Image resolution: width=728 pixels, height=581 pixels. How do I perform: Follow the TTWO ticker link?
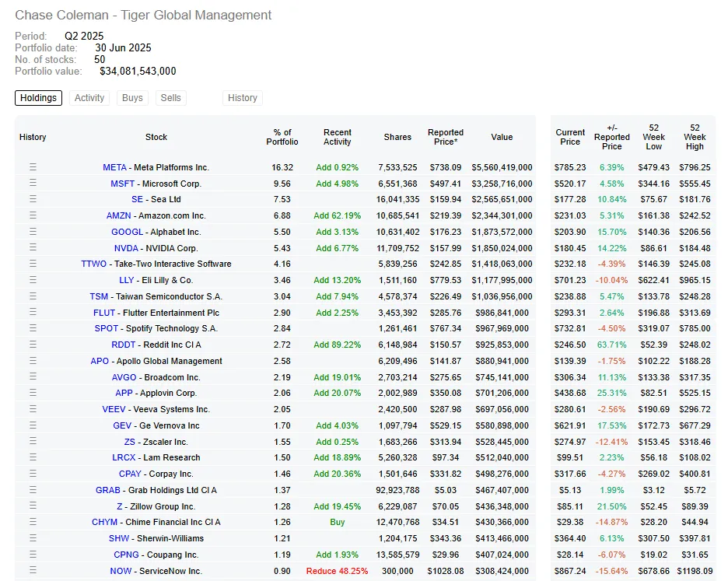(94, 264)
